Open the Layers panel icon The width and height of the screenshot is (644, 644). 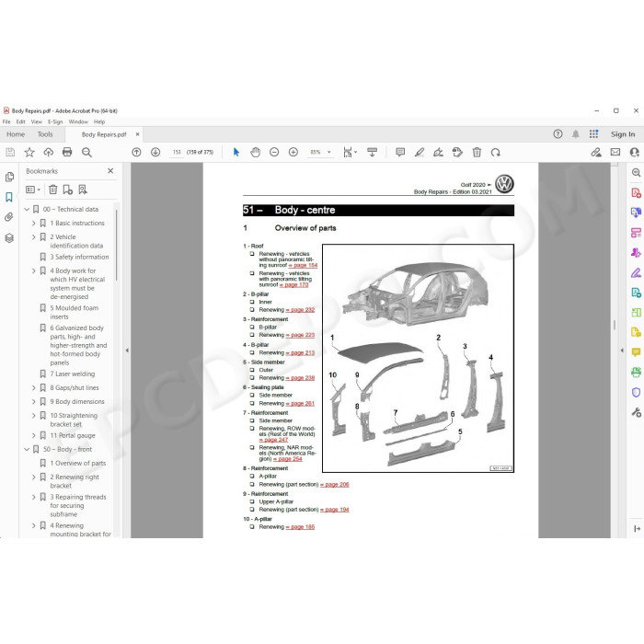click(9, 237)
